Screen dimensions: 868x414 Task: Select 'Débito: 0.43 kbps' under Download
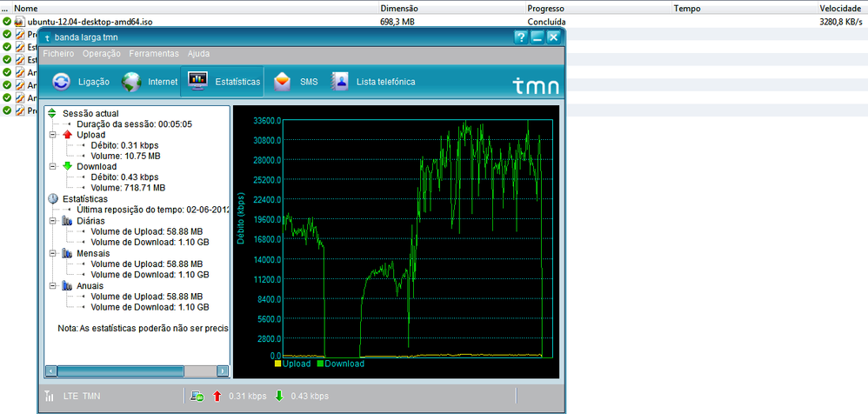pos(124,177)
